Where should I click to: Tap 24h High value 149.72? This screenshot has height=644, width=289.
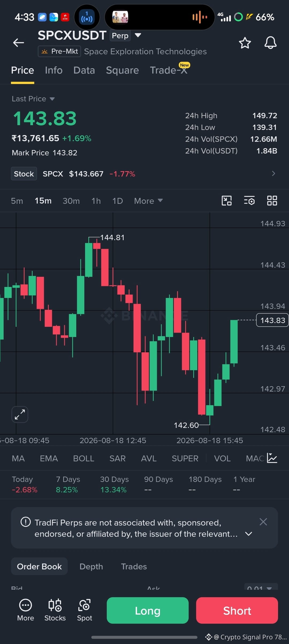click(265, 116)
